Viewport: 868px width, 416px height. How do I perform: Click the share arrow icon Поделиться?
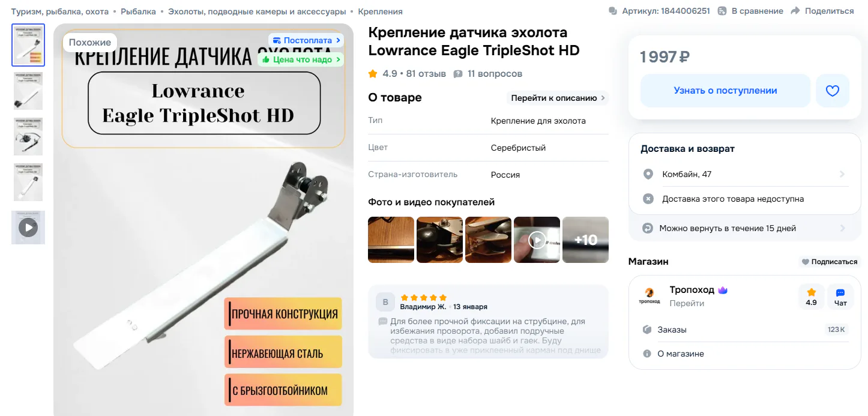[x=795, y=11]
